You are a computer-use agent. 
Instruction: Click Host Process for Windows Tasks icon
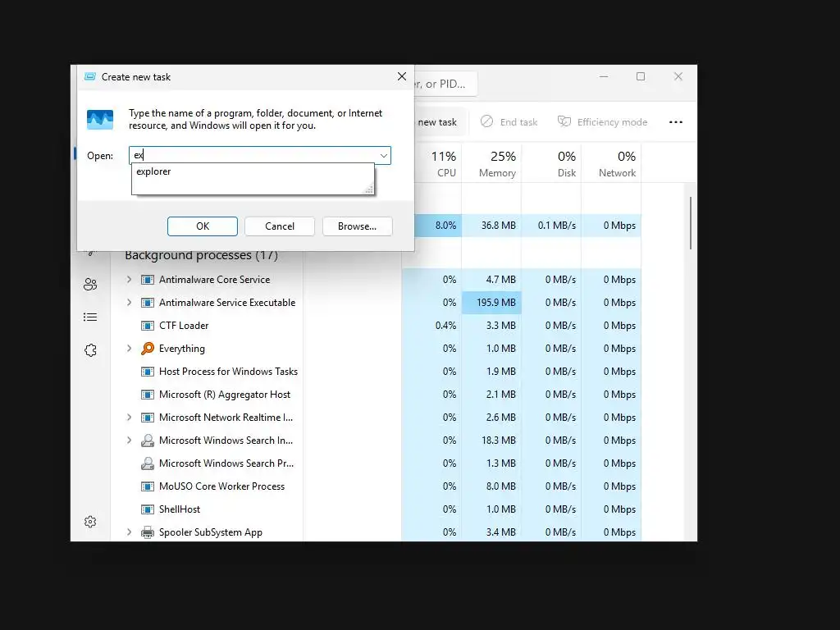pyautogui.click(x=148, y=372)
